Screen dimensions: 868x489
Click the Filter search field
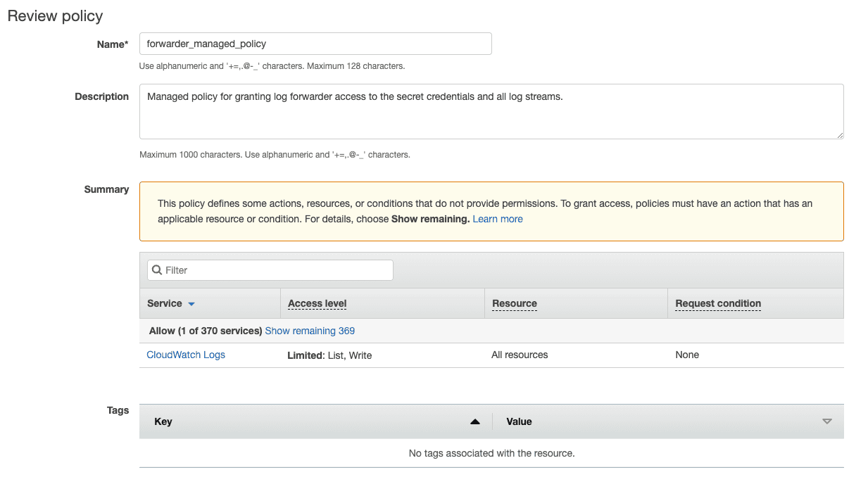coord(270,270)
